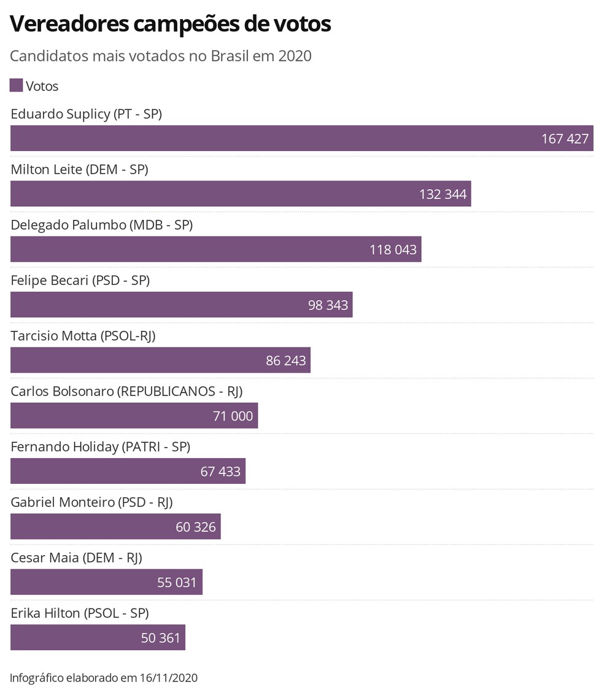Click the purple Votos legend swatch
The width and height of the screenshot is (604, 700).
click(x=17, y=85)
